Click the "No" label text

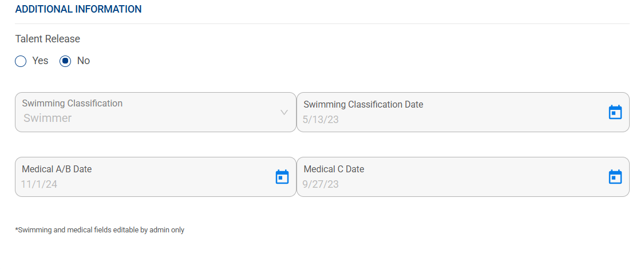tap(84, 61)
